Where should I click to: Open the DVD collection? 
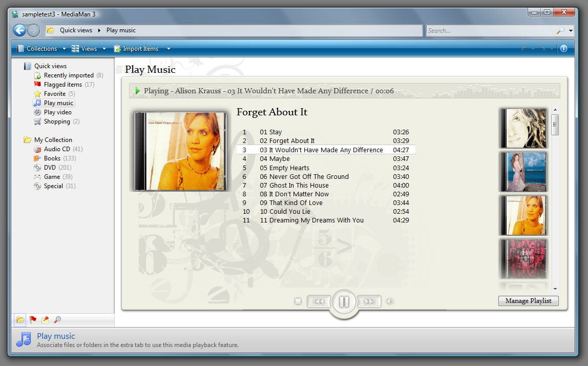pos(52,168)
